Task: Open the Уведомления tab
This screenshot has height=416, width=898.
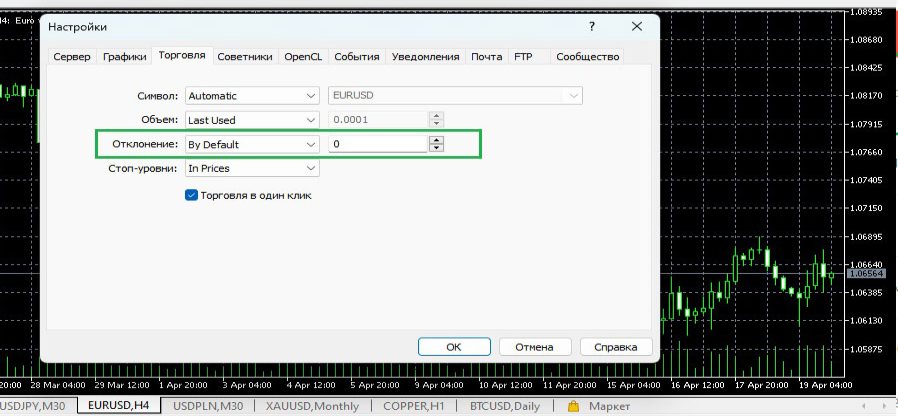Action: tap(426, 57)
